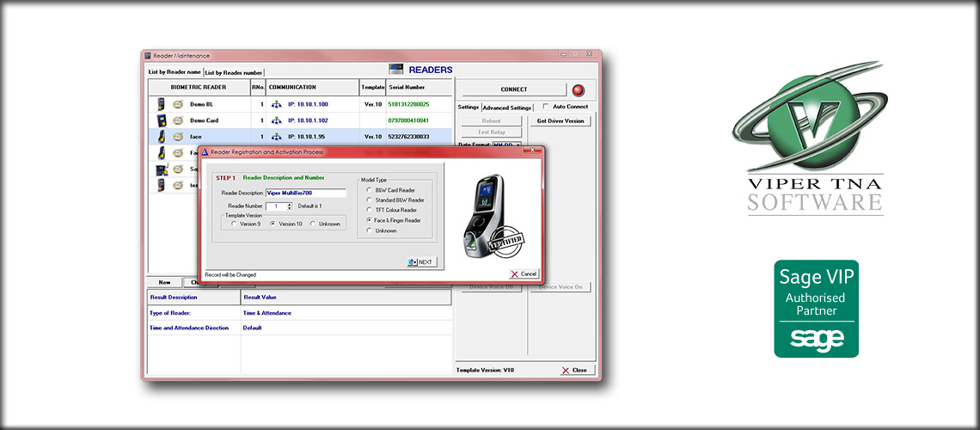Click NEXT in the registration dialog
This screenshot has width=980, height=430.
[422, 262]
